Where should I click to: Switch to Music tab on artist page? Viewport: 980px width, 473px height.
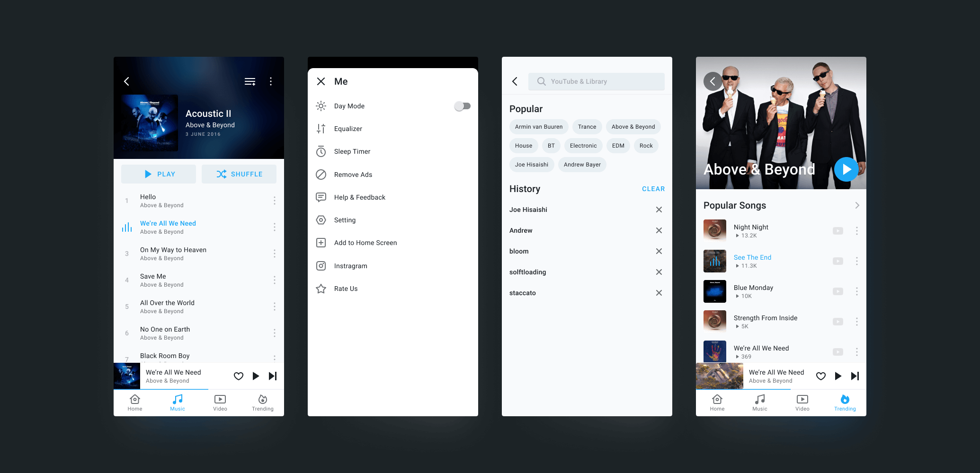tap(760, 403)
